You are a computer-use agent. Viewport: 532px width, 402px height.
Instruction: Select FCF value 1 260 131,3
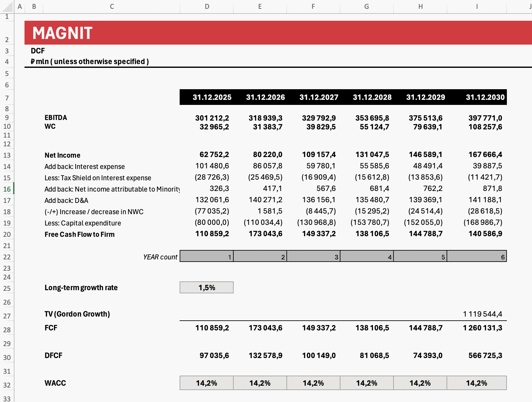coord(482,328)
